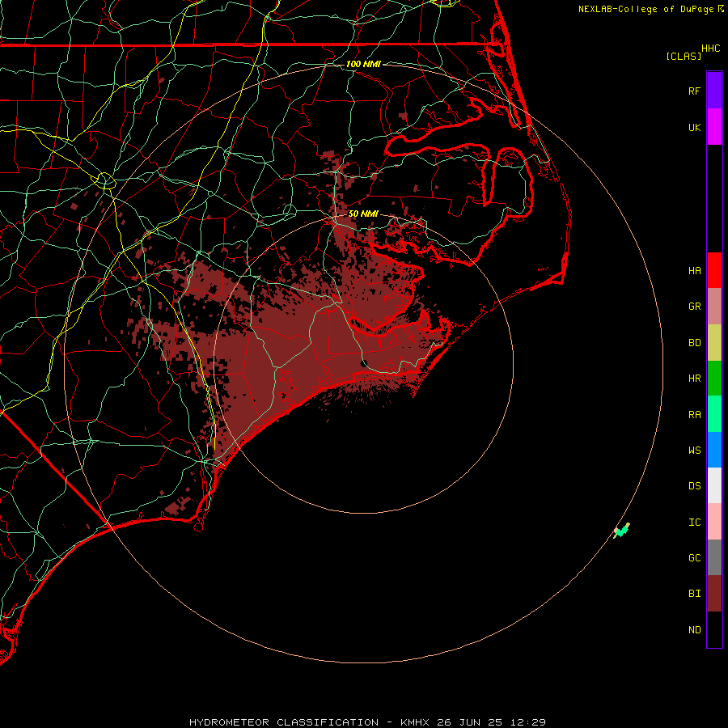Click the DS legend label

(x=694, y=485)
